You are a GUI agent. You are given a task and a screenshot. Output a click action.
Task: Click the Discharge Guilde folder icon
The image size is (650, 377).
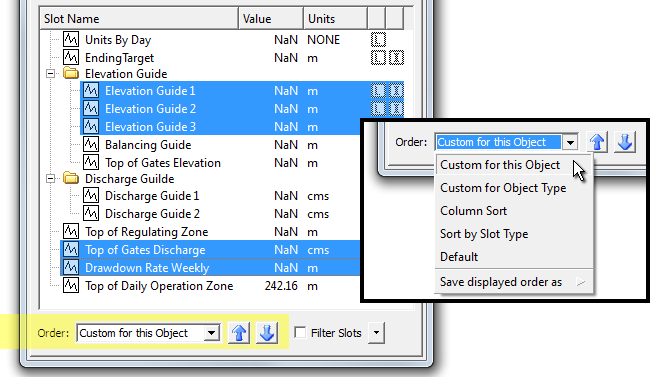pyautogui.click(x=71, y=178)
